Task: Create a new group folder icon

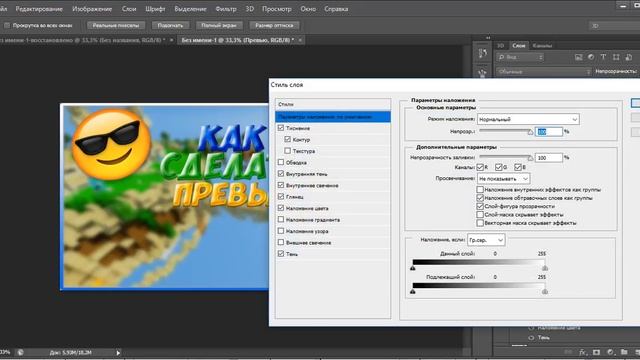Action: pos(624,352)
